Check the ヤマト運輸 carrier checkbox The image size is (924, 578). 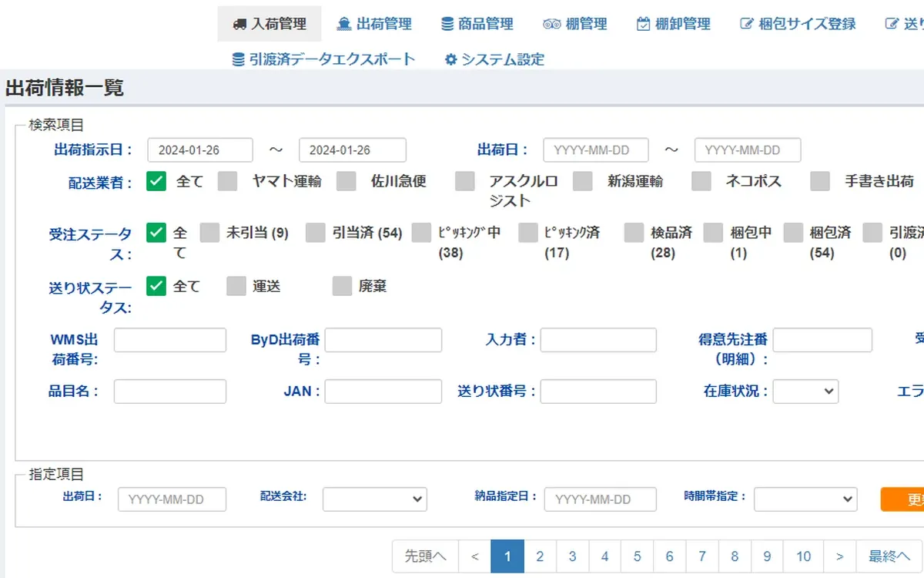227,181
